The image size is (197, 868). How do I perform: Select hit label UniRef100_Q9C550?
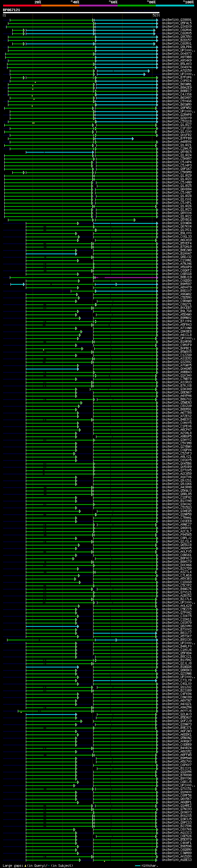click(177, 37)
